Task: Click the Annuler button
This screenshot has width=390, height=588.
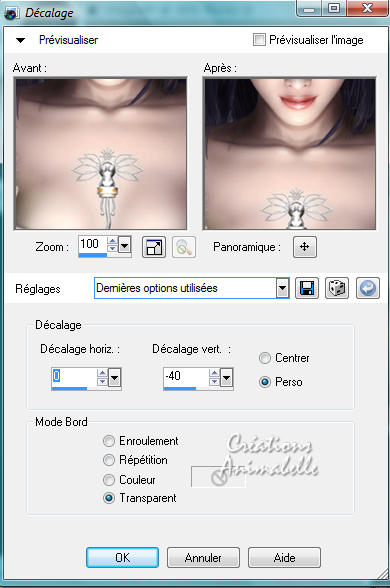Action: [x=203, y=558]
